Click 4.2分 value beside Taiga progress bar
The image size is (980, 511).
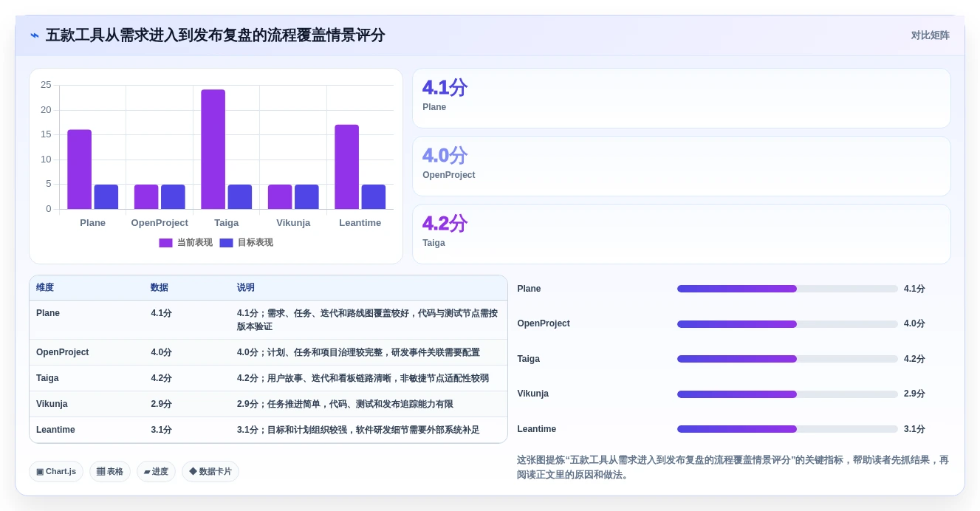pyautogui.click(x=914, y=359)
